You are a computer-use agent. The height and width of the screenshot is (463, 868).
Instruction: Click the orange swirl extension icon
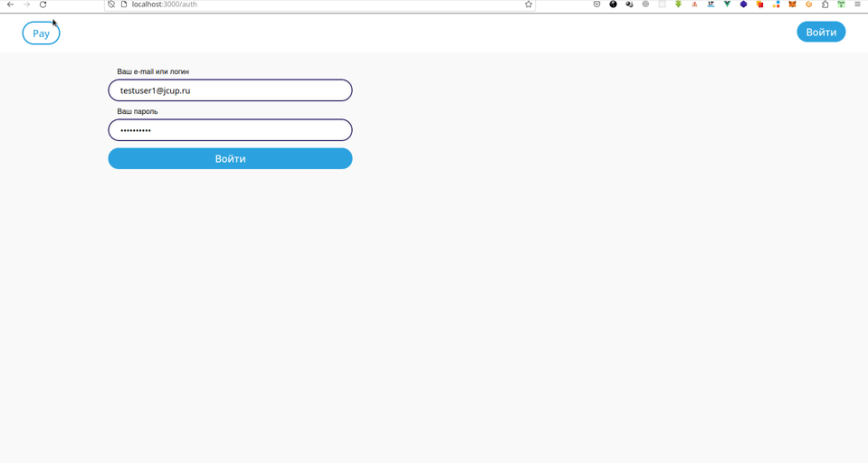(x=809, y=5)
